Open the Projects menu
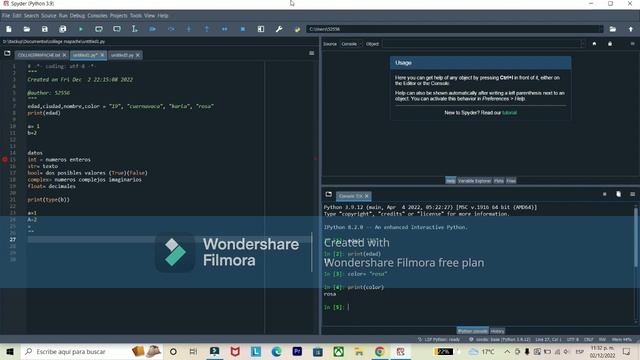Screen dimensions: 640x360 click(118, 16)
